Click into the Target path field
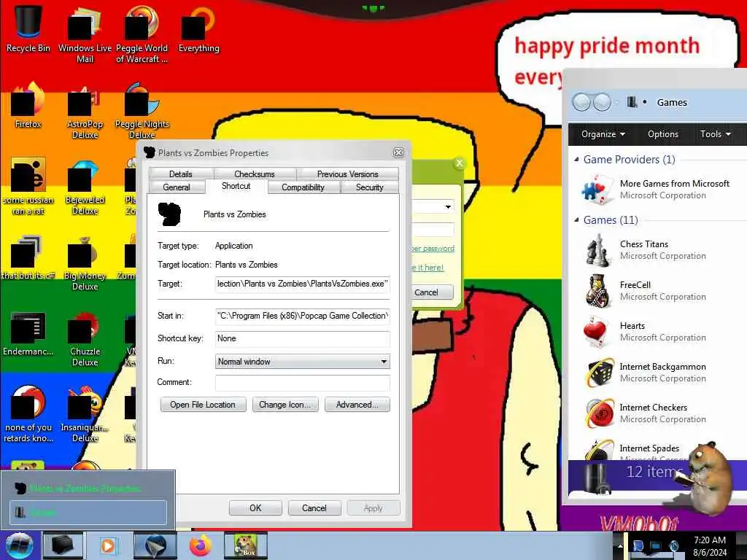The height and width of the screenshot is (560, 747). tap(303, 284)
